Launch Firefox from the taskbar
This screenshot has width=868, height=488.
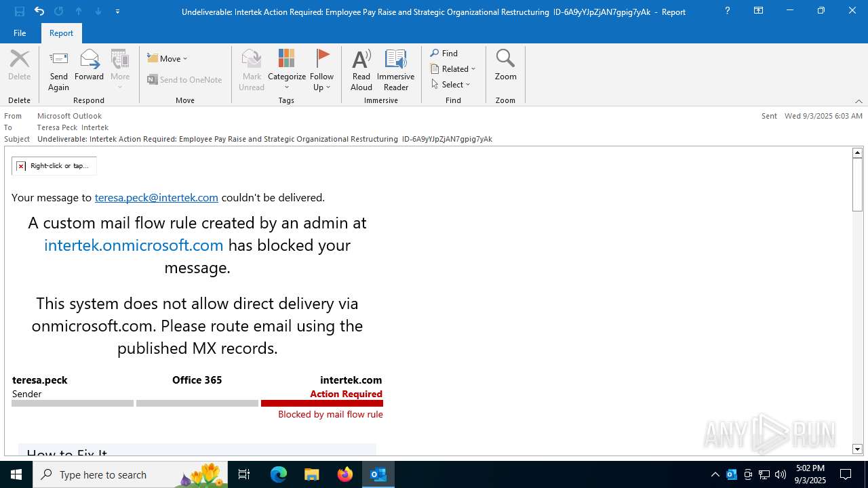pyautogui.click(x=345, y=474)
